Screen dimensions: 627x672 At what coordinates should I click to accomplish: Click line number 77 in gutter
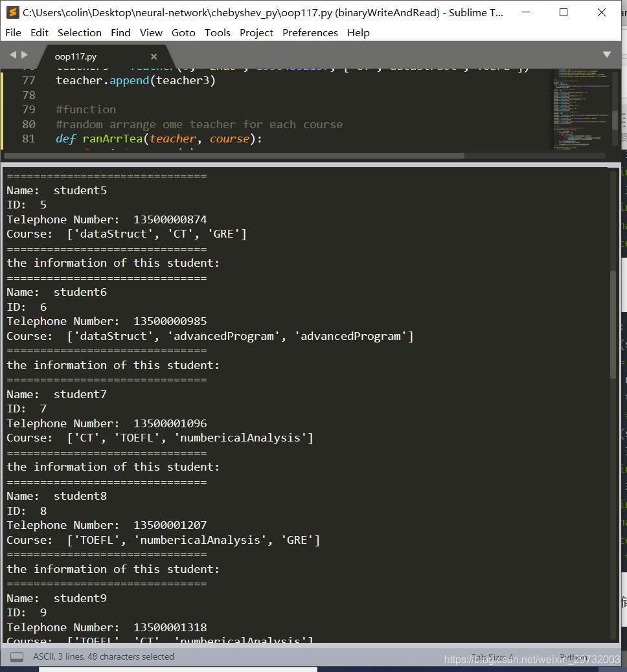(28, 80)
